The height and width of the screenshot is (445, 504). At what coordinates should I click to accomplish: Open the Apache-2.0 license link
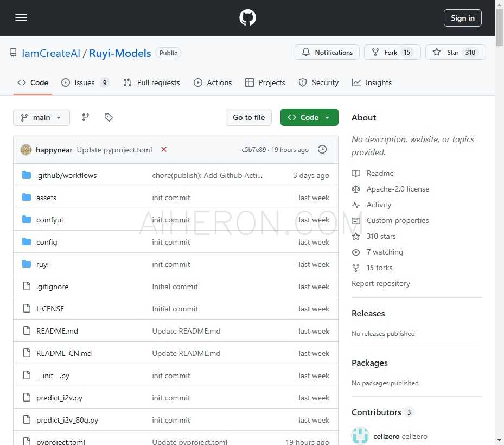point(397,189)
